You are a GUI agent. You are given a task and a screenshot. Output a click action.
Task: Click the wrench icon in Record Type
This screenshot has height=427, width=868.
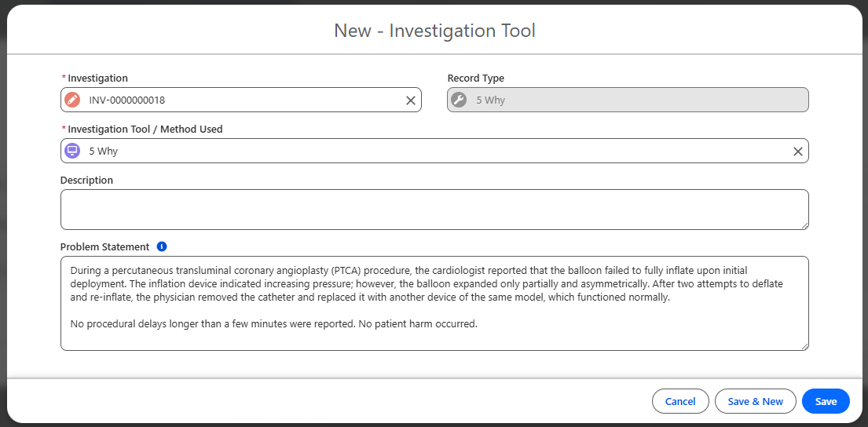pos(459,100)
